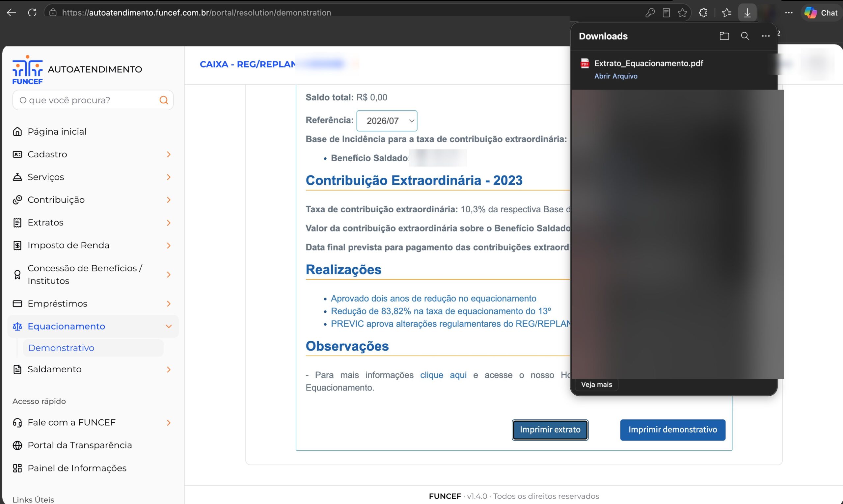
Task: Open favorites list icon
Action: point(726,13)
